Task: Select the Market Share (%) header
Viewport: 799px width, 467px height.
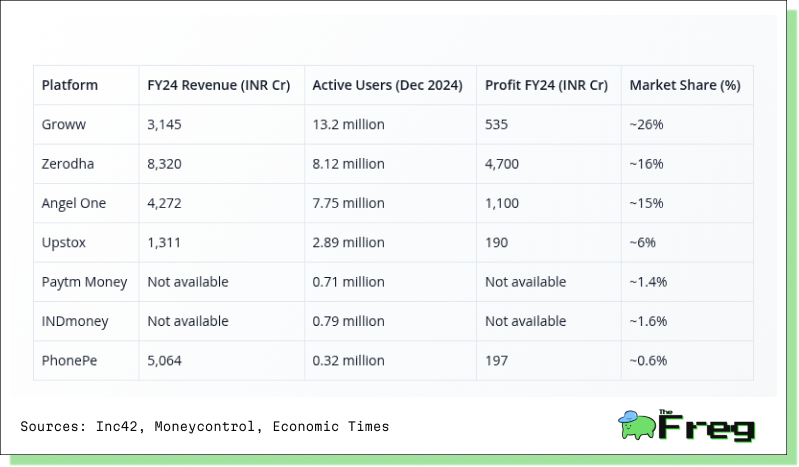Action: pos(685,85)
